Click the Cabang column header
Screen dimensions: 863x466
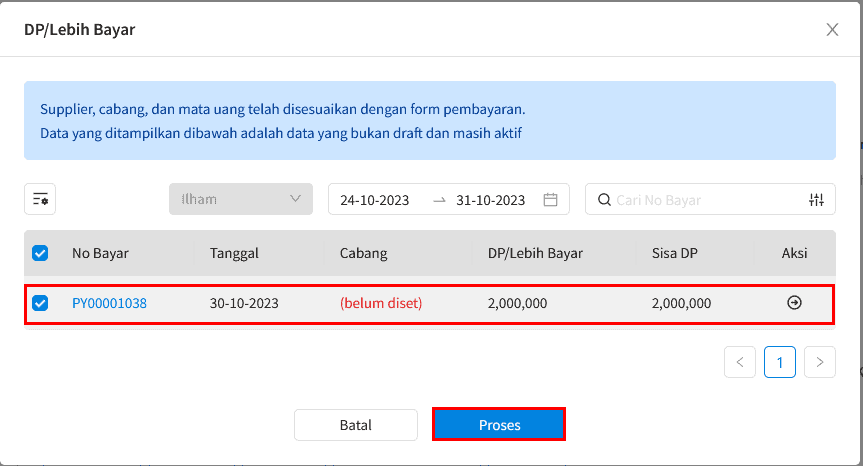pos(363,253)
